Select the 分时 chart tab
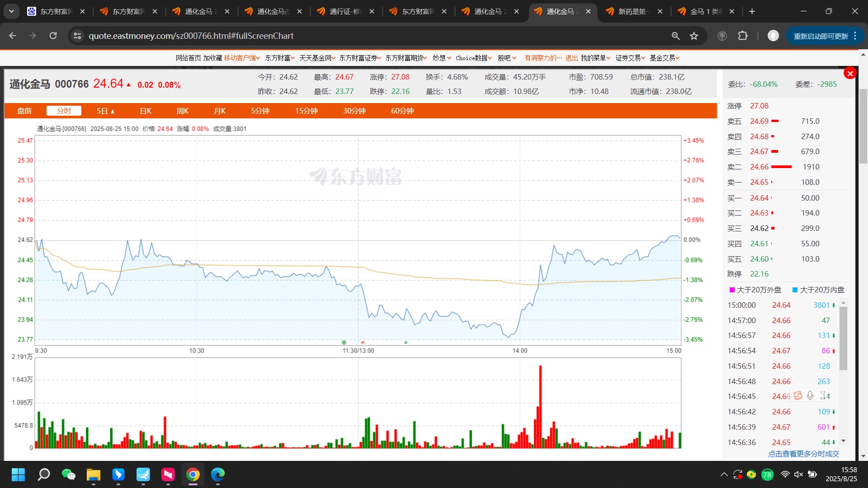Screen dimensions: 868x488 coord(64,111)
